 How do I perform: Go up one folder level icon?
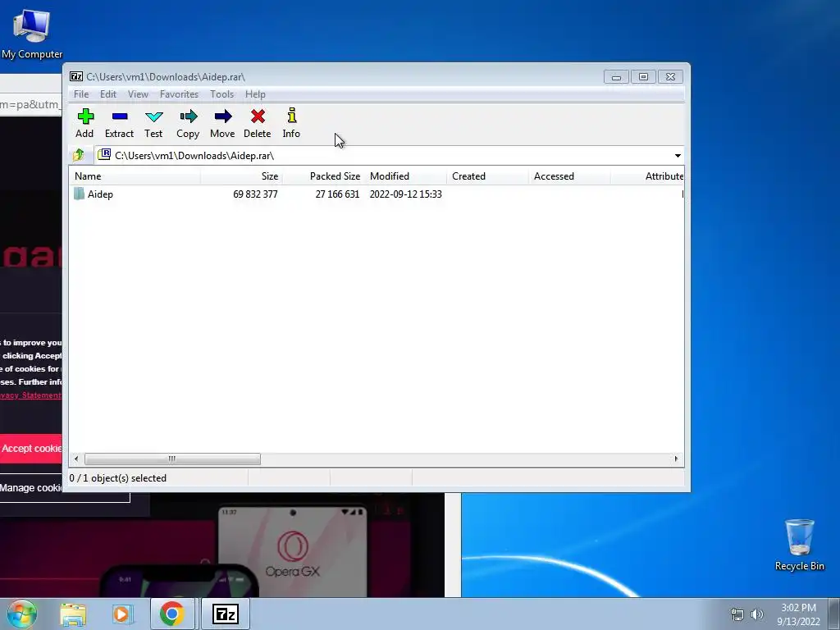click(x=79, y=155)
